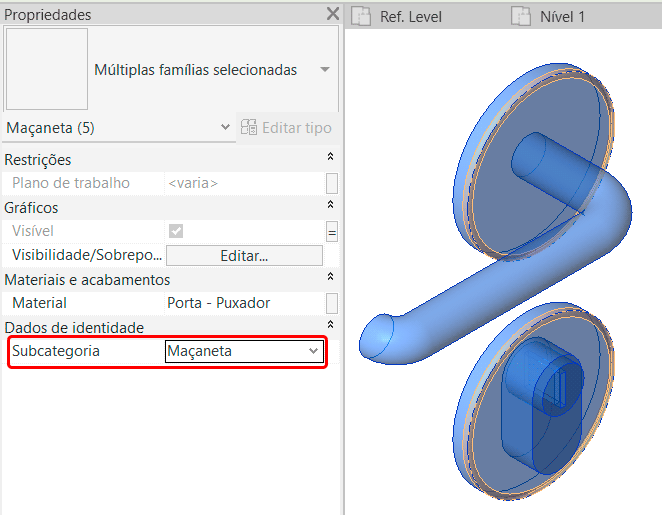
Task: Click the family type preview thumbnail
Action: pyautogui.click(x=46, y=69)
